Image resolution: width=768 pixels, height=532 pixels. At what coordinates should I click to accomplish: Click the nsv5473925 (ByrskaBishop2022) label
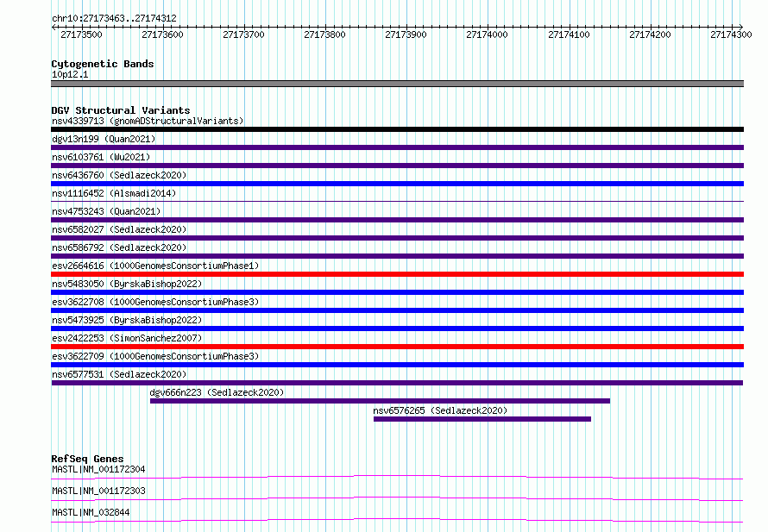pyautogui.click(x=127, y=320)
